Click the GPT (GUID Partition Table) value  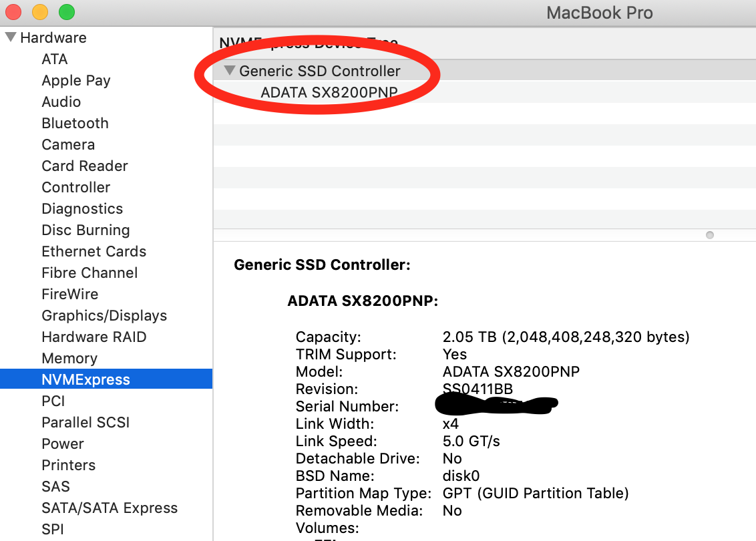pyautogui.click(x=536, y=494)
